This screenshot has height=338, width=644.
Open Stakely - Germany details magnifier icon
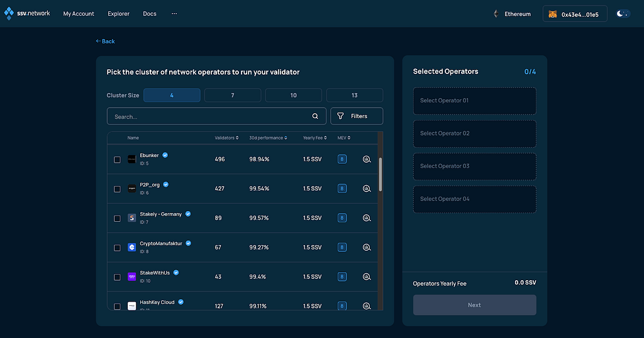pos(367,218)
